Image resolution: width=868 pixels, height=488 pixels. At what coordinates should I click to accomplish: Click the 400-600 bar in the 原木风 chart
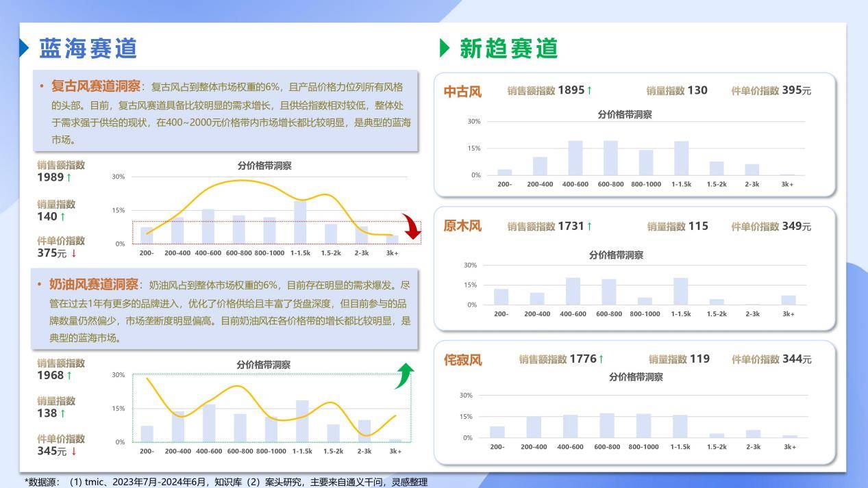click(573, 291)
